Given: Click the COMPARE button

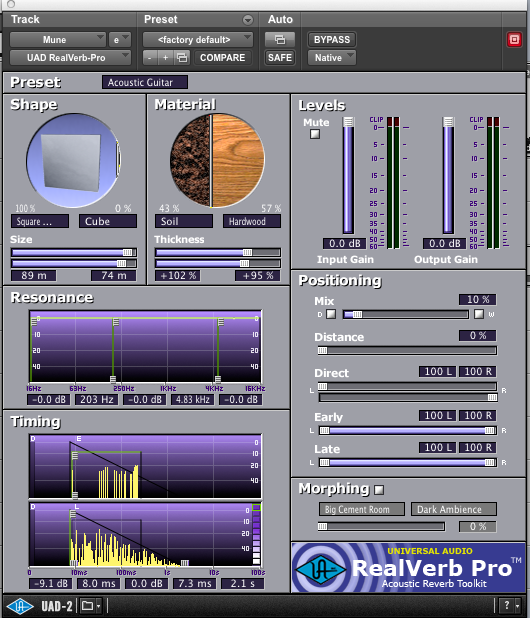Looking at the screenshot, I should coord(222,58).
